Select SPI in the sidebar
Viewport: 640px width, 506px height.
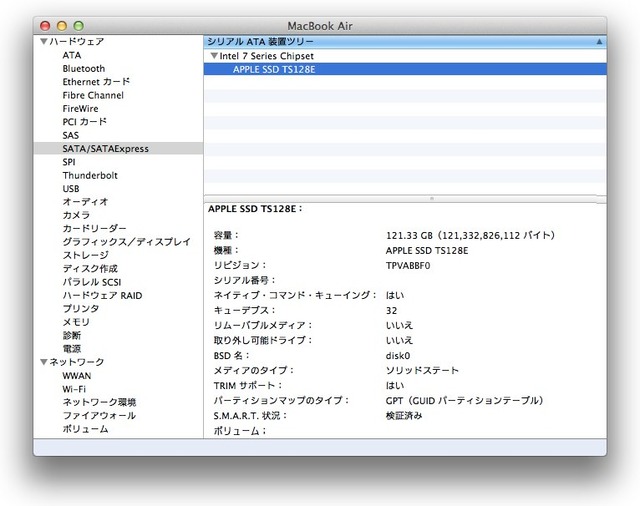coord(69,162)
